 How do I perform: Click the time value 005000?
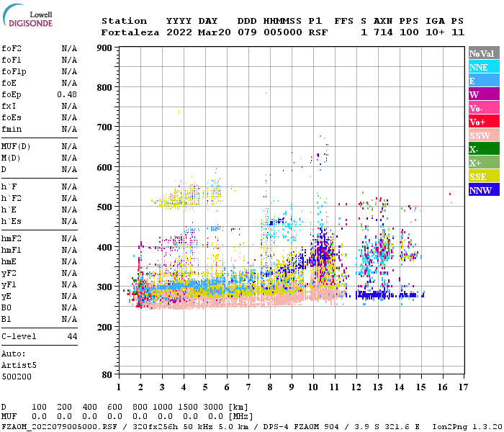click(282, 32)
